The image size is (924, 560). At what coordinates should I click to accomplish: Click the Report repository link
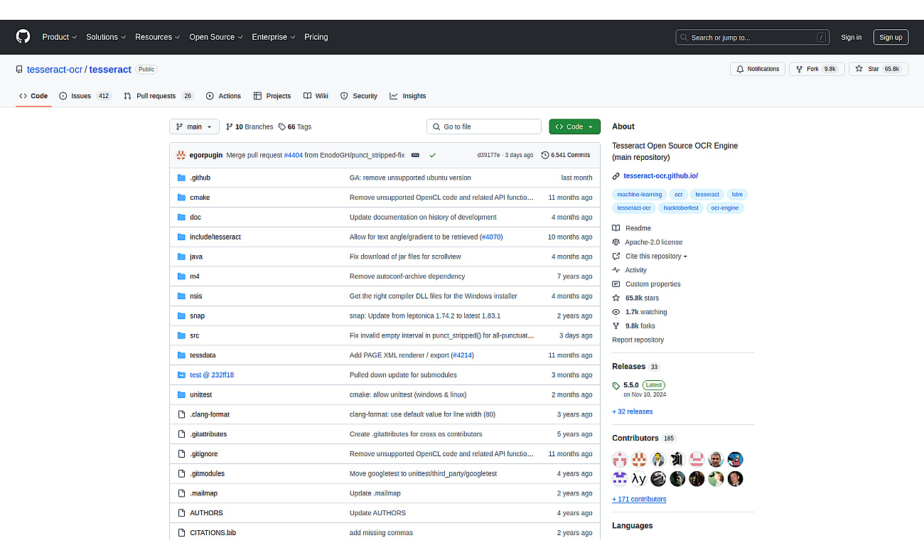tap(638, 340)
